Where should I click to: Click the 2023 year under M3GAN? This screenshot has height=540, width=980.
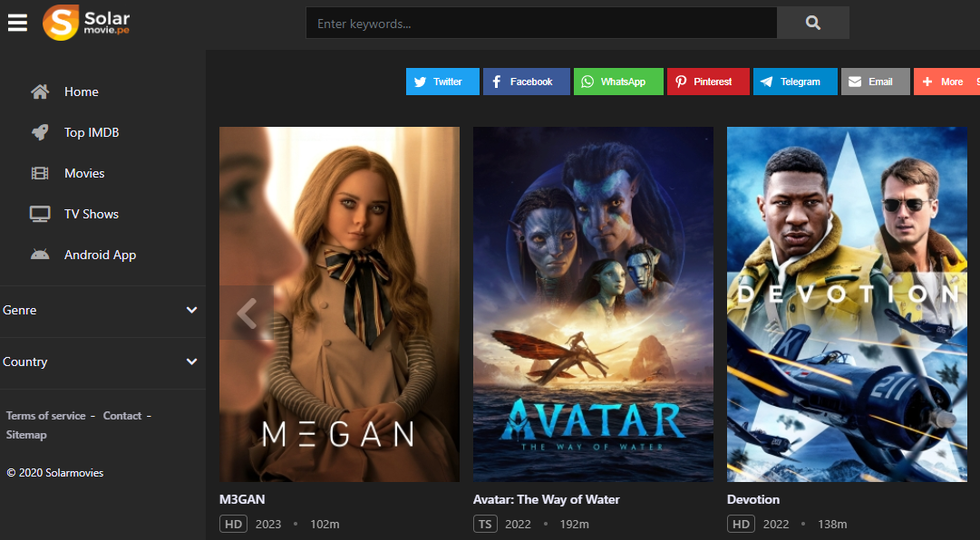coord(268,525)
